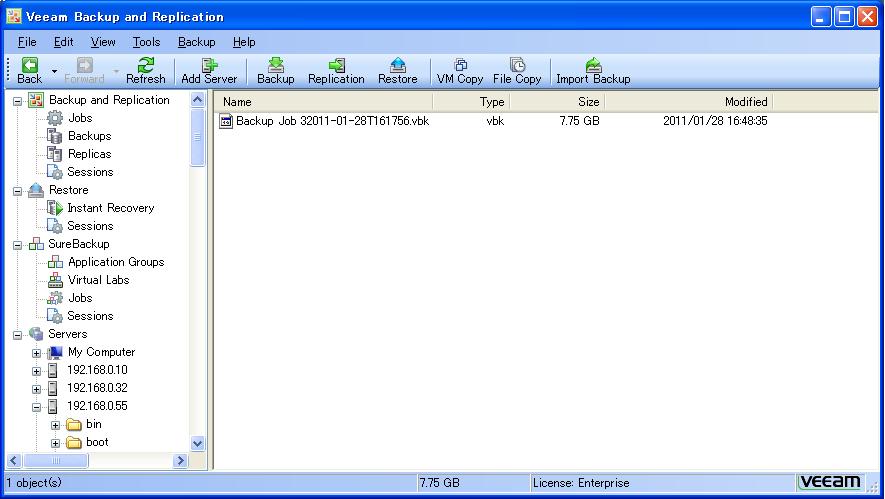Open the Back history dropdown arrow
The width and height of the screenshot is (885, 499).
(54, 71)
